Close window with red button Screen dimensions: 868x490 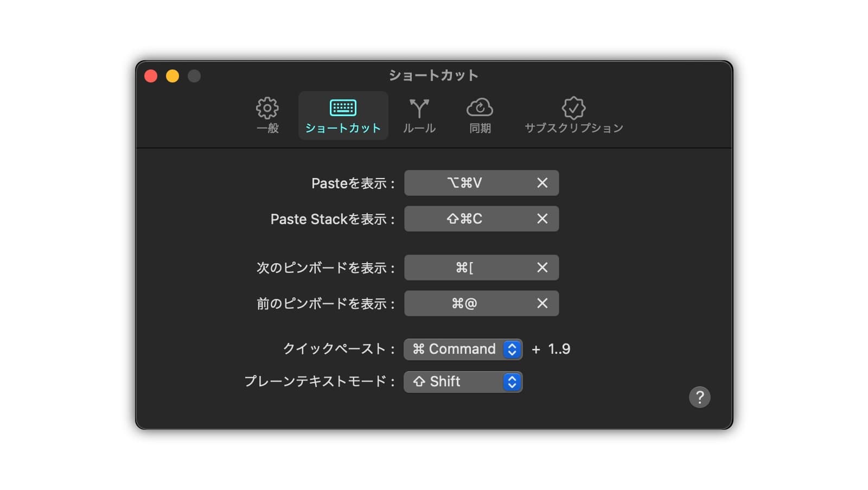[151, 76]
